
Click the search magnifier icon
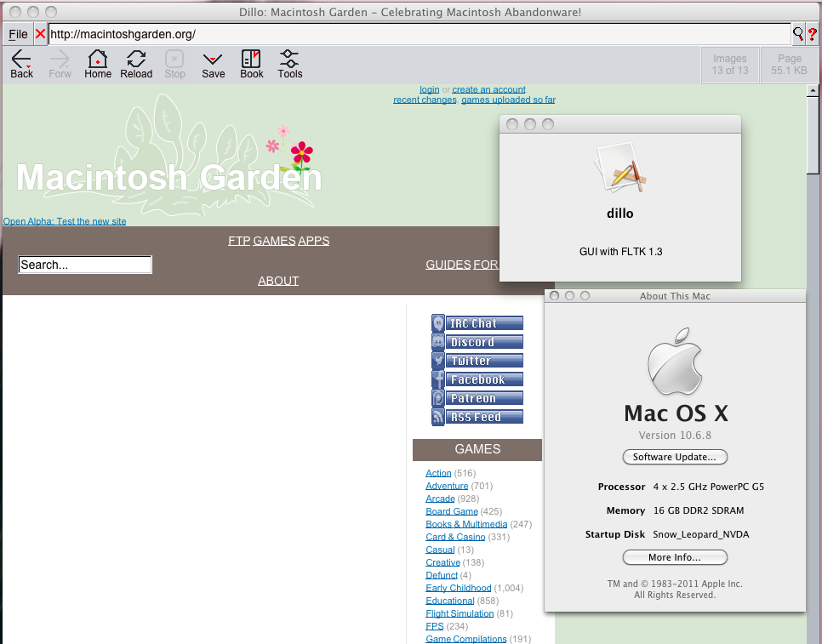pyautogui.click(x=798, y=34)
